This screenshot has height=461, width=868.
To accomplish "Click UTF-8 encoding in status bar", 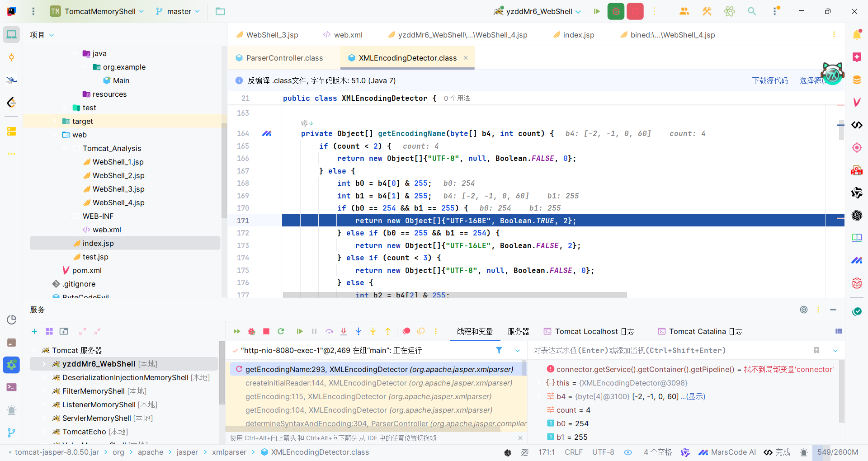I will click(603, 452).
